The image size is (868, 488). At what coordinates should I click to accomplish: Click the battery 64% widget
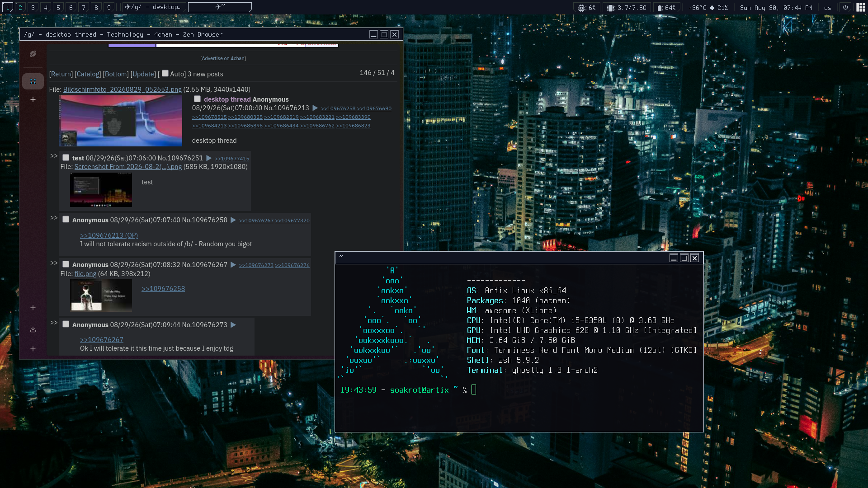coord(666,8)
